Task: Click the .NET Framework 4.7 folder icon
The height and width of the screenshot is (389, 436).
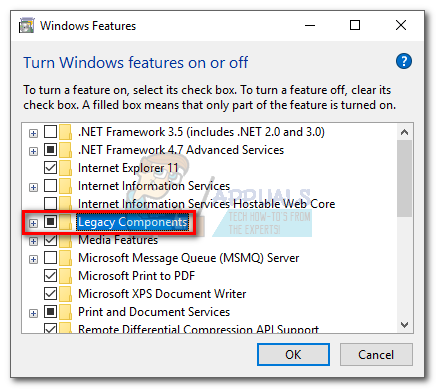Action: (65, 150)
